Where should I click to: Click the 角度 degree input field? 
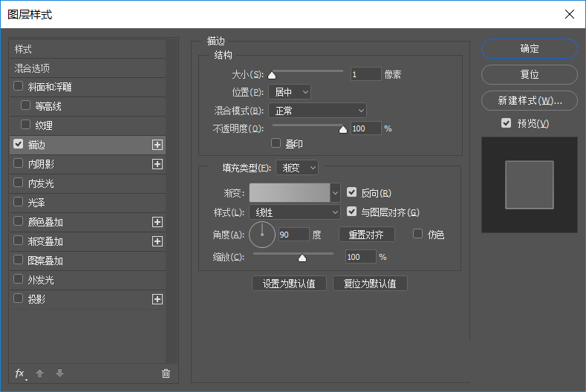(x=294, y=235)
